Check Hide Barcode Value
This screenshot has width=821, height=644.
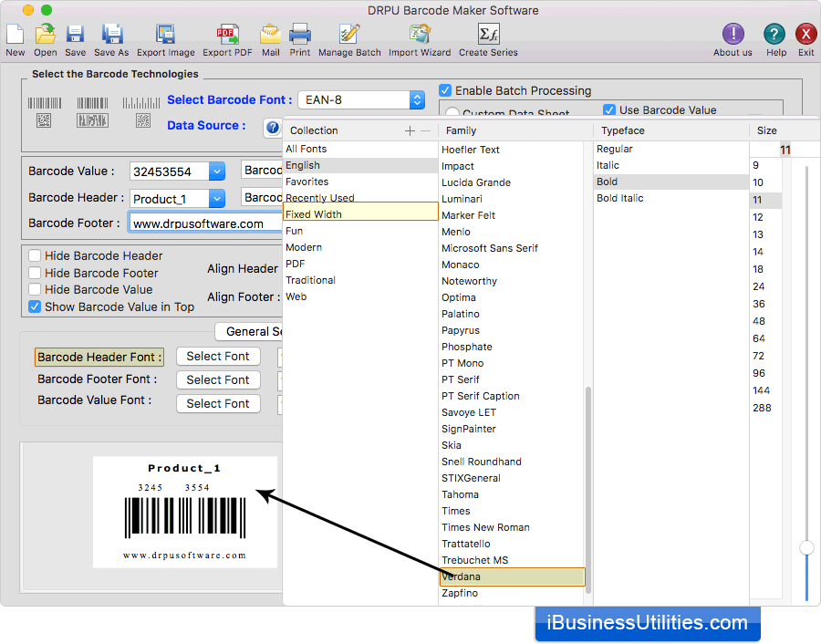[35, 289]
